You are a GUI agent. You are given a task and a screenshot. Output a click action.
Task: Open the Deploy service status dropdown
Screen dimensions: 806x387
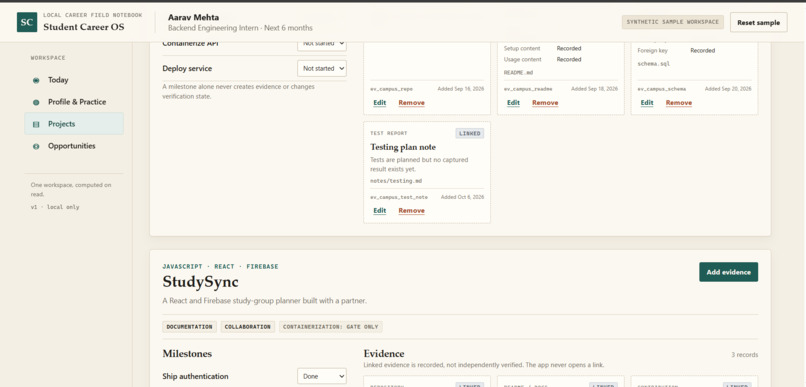[322, 68]
